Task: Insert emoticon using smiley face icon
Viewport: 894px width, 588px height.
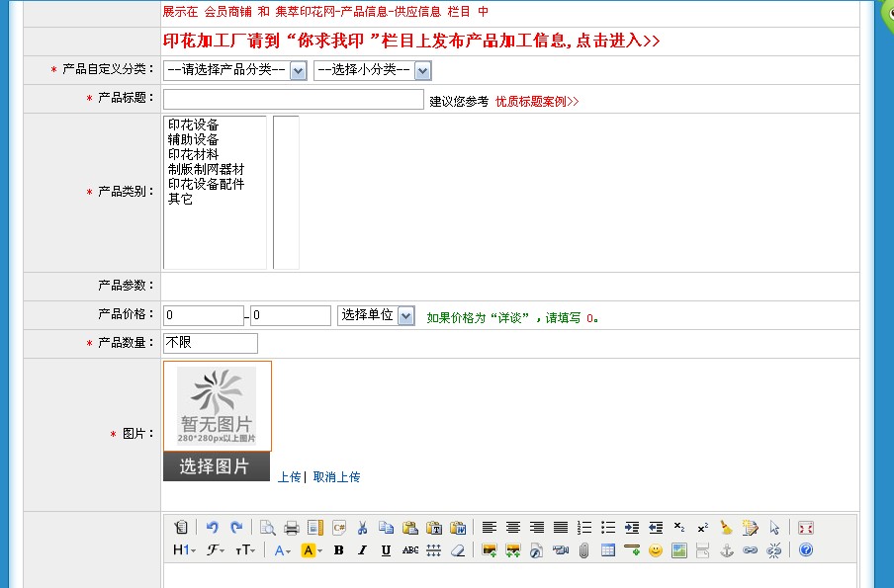Action: pyautogui.click(x=655, y=550)
